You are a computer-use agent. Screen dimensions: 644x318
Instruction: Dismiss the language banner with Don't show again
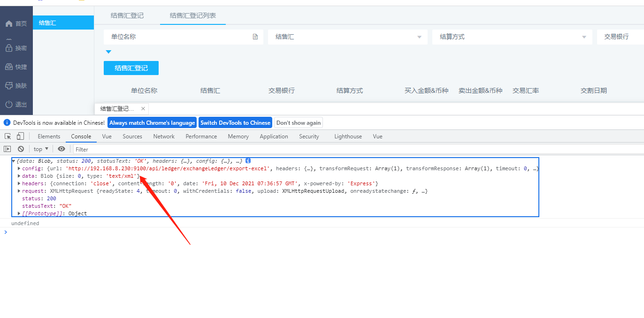[298, 122]
